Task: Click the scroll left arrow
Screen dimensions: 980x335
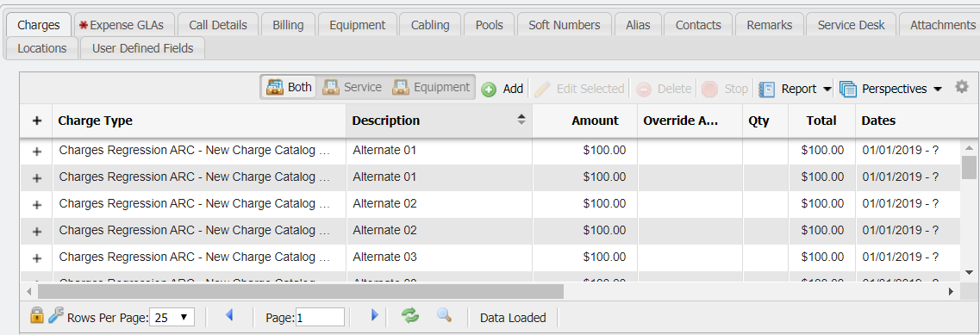Action: [28, 291]
